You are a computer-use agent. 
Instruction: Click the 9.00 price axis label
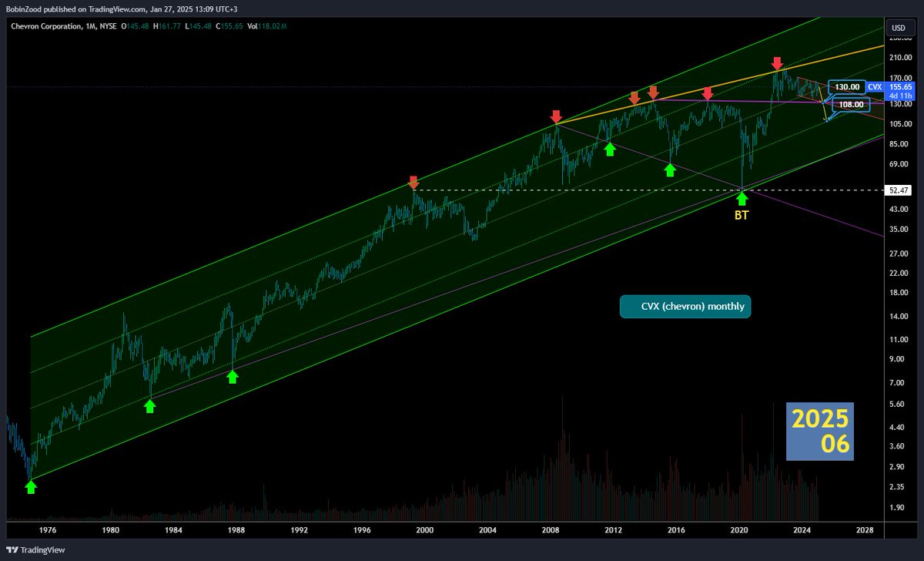point(897,359)
